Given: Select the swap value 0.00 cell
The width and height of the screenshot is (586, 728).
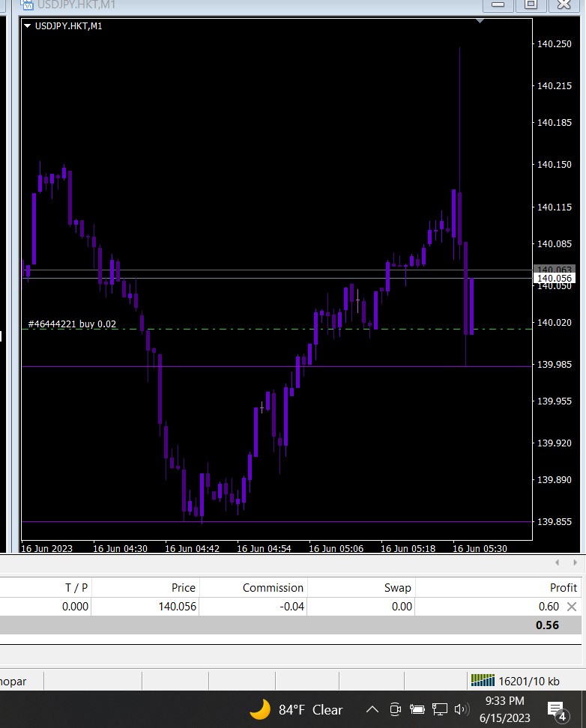Looking at the screenshot, I should click(402, 607).
